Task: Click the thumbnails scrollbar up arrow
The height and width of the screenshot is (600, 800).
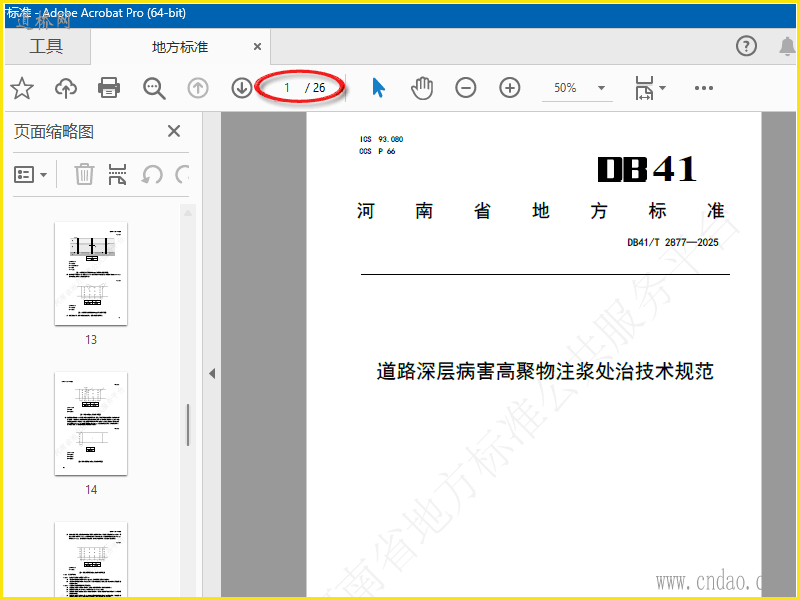Action: point(188,213)
